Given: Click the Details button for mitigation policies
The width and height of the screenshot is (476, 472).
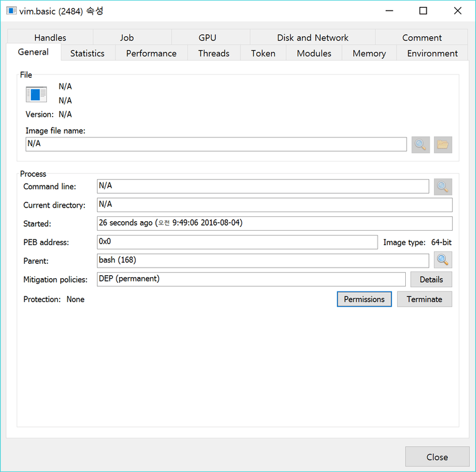Looking at the screenshot, I should pyautogui.click(x=431, y=280).
